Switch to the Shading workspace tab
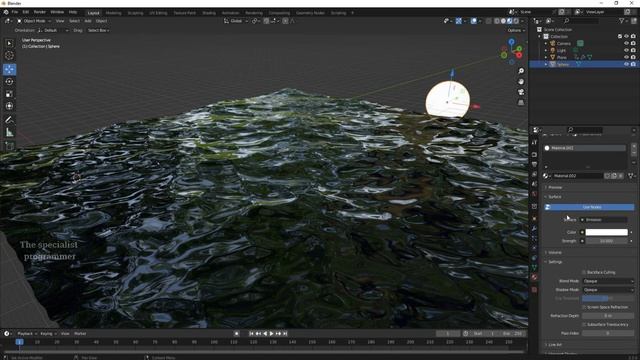Screen dimensions: 640x360 click(x=209, y=13)
